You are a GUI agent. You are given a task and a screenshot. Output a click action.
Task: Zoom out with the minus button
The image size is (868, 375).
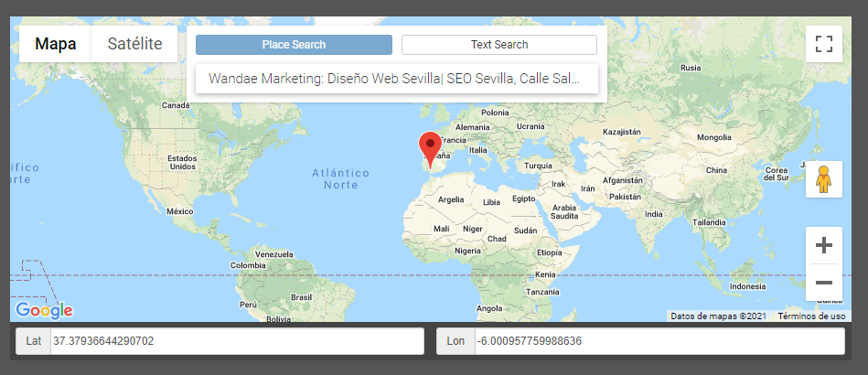[x=824, y=283]
